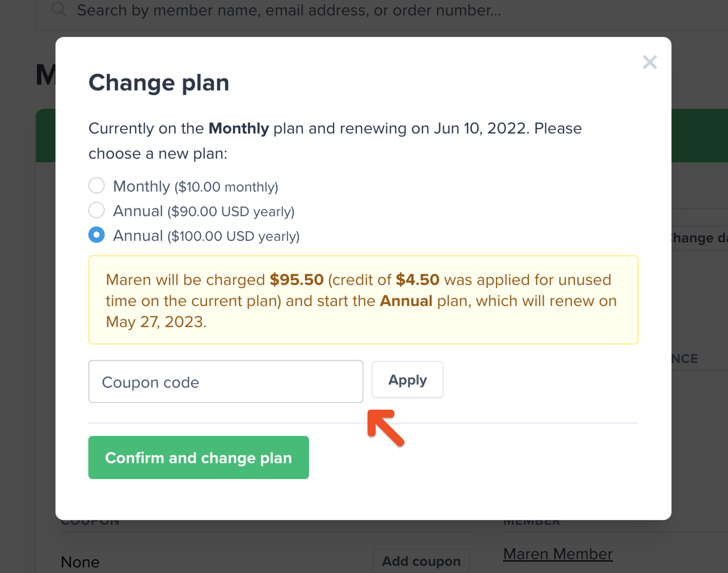Choose the Annual $90.00 radio button
This screenshot has width=728, height=573.
click(x=97, y=210)
